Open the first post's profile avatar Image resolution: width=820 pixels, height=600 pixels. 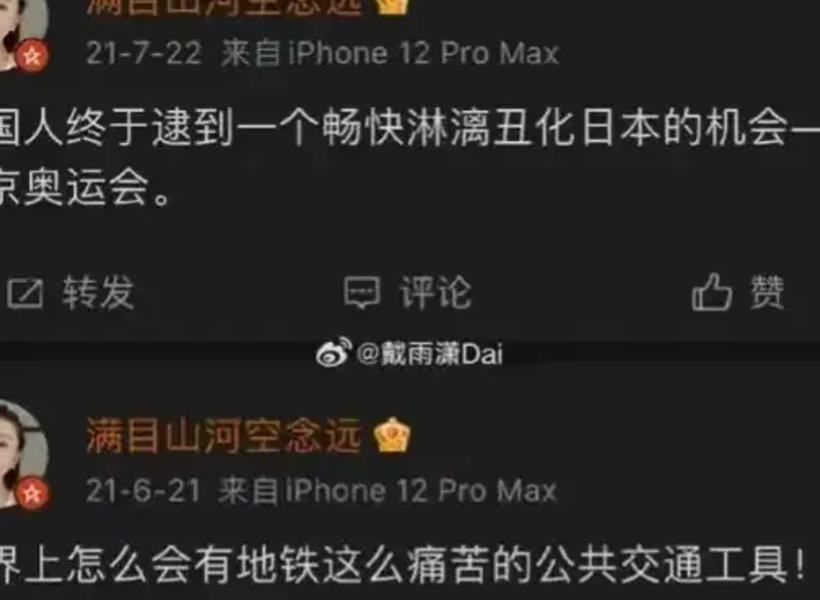[22, 34]
